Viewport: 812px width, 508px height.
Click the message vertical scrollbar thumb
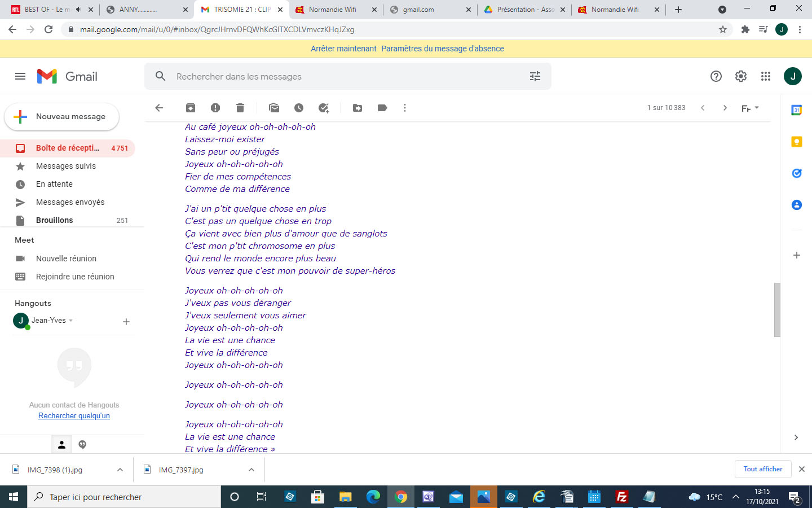tap(777, 309)
